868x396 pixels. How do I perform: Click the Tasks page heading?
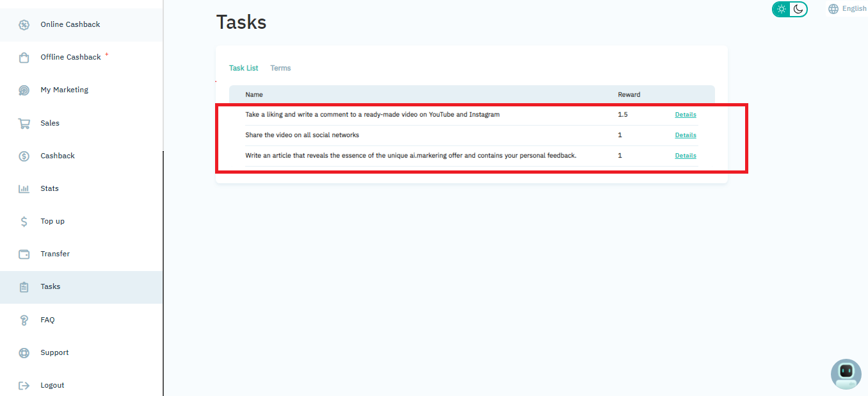coord(241,22)
